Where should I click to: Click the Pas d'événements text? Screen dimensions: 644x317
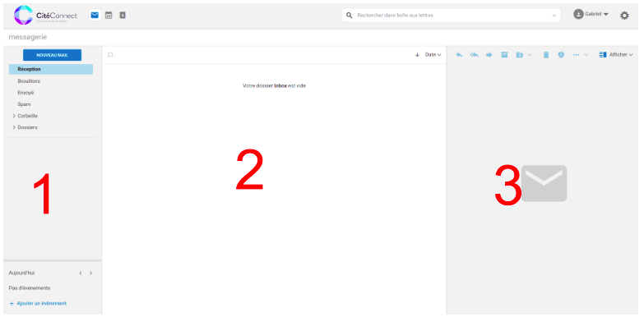point(29,288)
